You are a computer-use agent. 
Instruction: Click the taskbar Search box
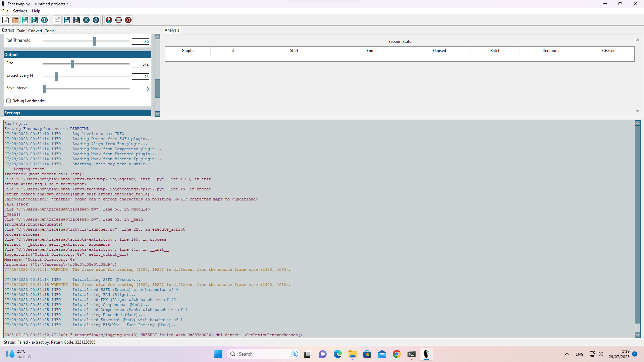point(263,354)
